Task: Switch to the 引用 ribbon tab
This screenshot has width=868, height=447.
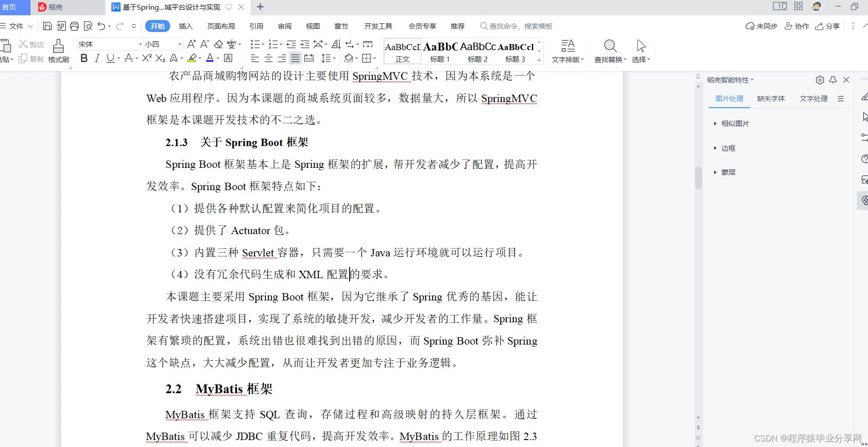Action: tap(256, 26)
